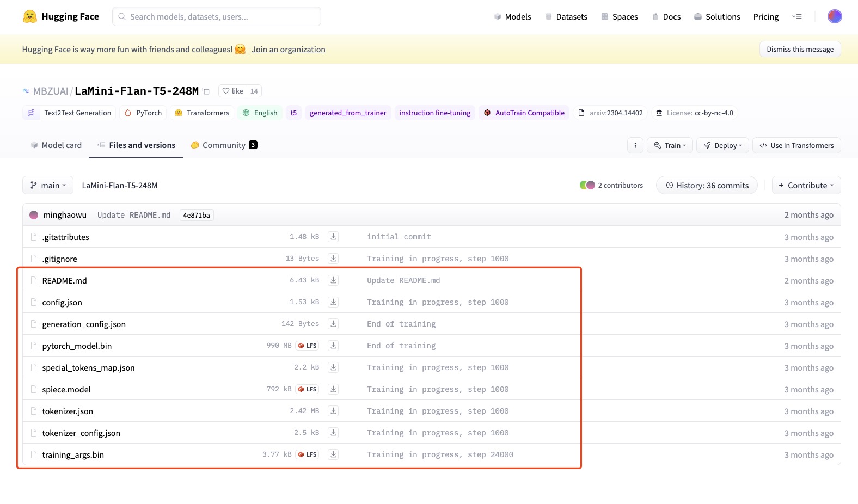Viewport: 858px width, 504px height.
Task: Open the License cc-by-nc-4.0 tag
Action: (694, 113)
